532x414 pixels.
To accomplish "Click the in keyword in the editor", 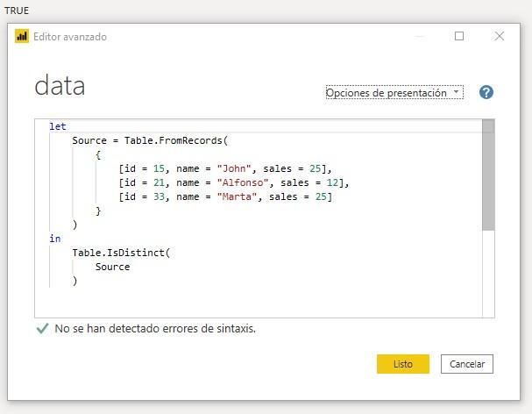I will [x=54, y=239].
